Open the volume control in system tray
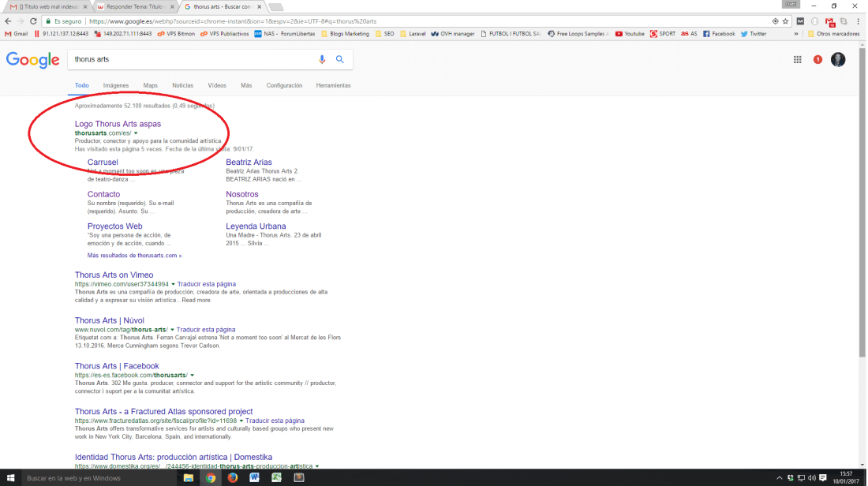Screen dimensions: 868x486 tap(811, 477)
